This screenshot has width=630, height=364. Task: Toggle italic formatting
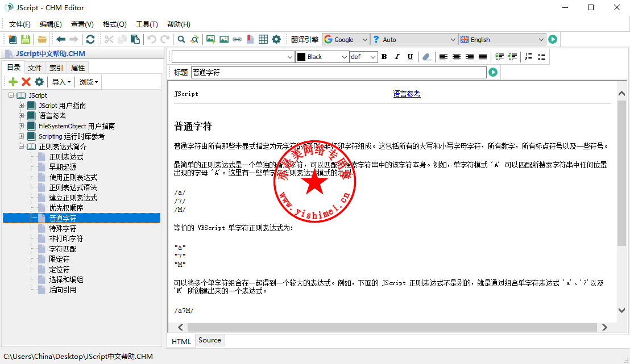pos(397,57)
